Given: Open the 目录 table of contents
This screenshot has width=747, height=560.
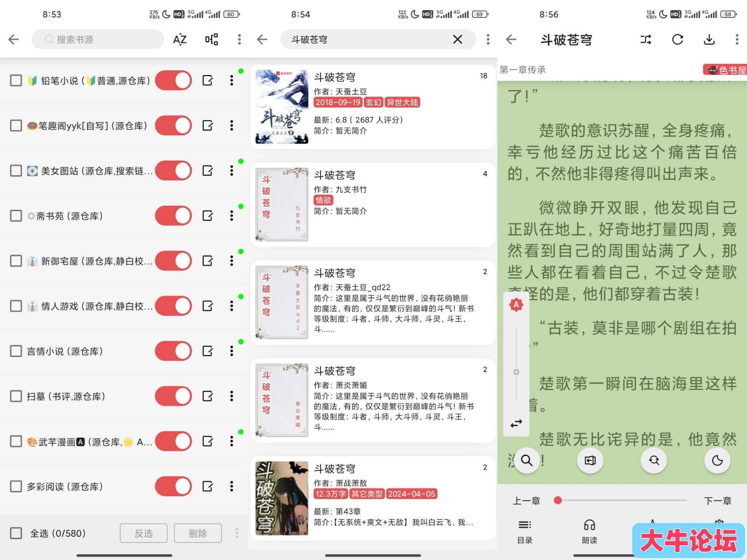Looking at the screenshot, I should coord(525,531).
